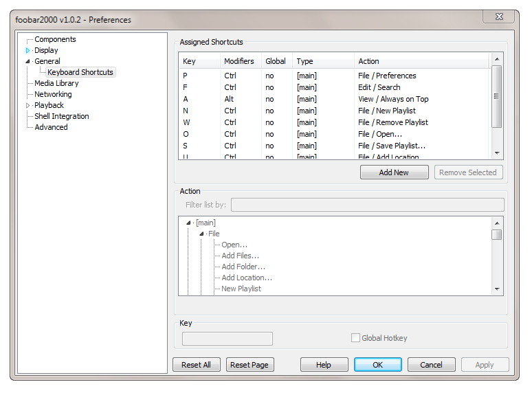Open Help for this page
Viewport: 532px width, 393px height.
(x=324, y=365)
